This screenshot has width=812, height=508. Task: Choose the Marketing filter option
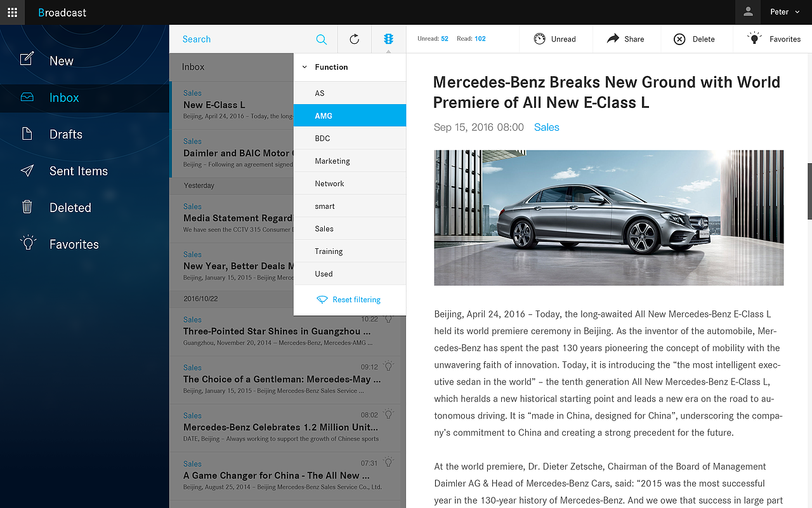click(350, 161)
